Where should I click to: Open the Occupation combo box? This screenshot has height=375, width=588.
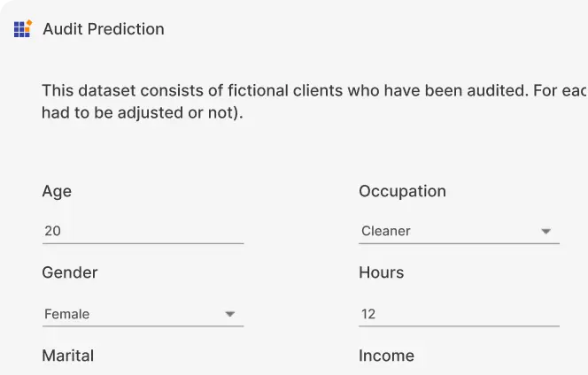(x=459, y=231)
